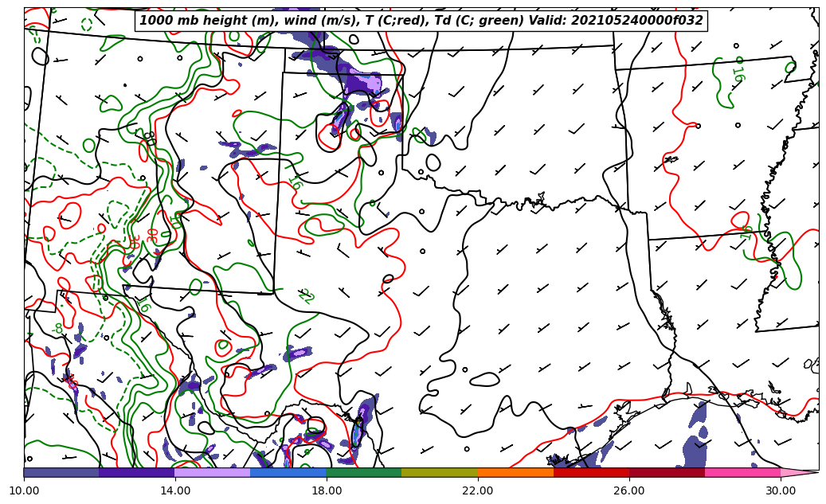The image size is (826, 504).
Task: Click the 18.00 colorbar tick label
Action: coord(327,490)
